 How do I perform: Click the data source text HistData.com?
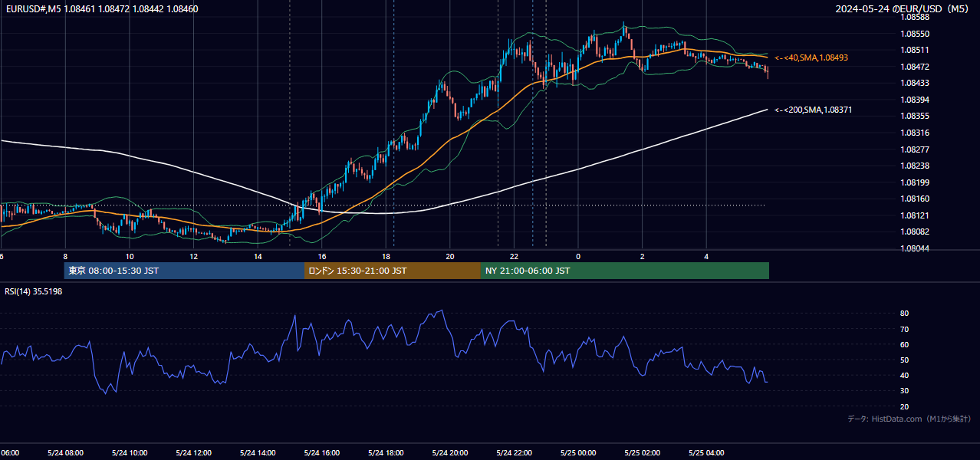[x=897, y=419]
